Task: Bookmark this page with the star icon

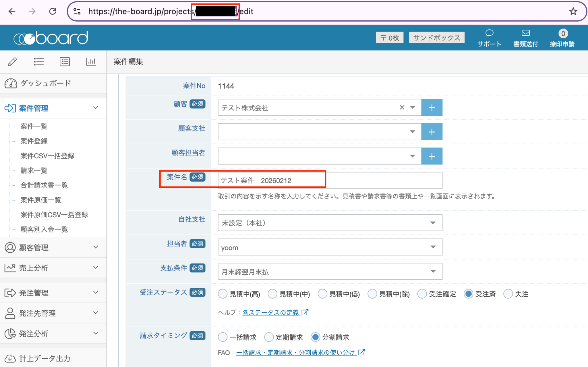Action: [x=573, y=11]
